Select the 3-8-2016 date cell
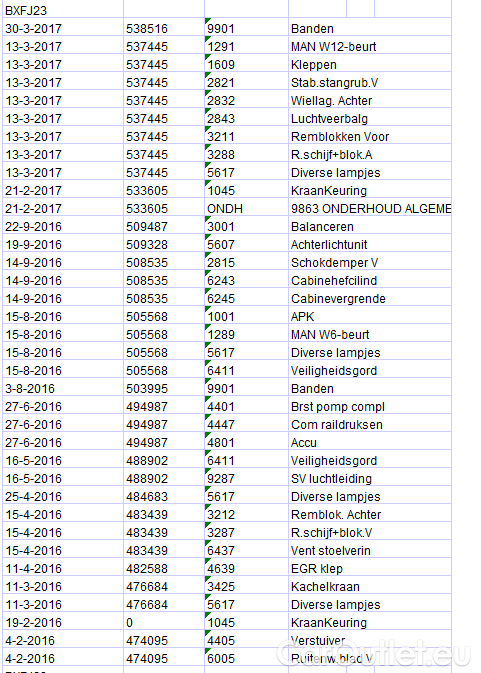This screenshot has width=481, height=673. (63, 388)
